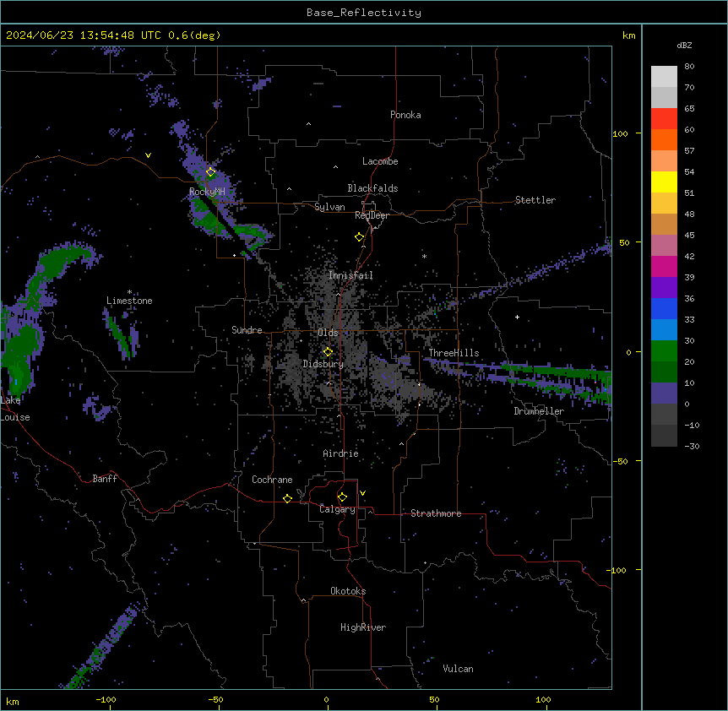This screenshot has width=728, height=711.
Task: Select the Sundre label
Action: click(247, 330)
